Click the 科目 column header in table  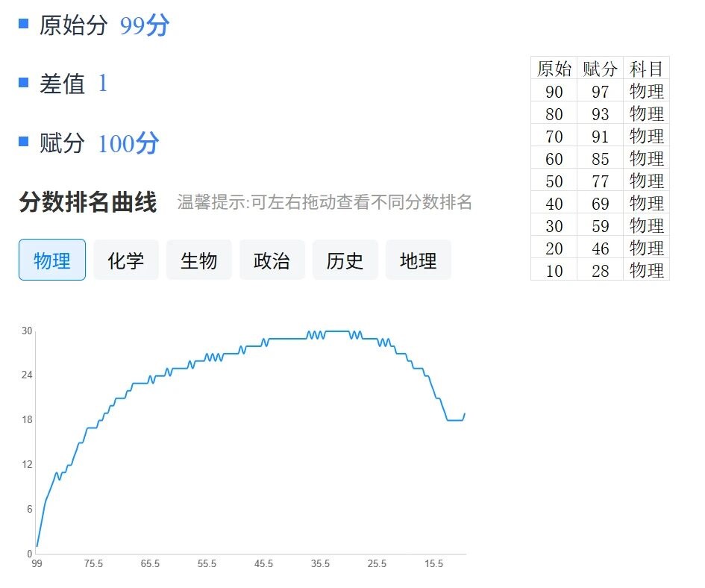tap(646, 69)
